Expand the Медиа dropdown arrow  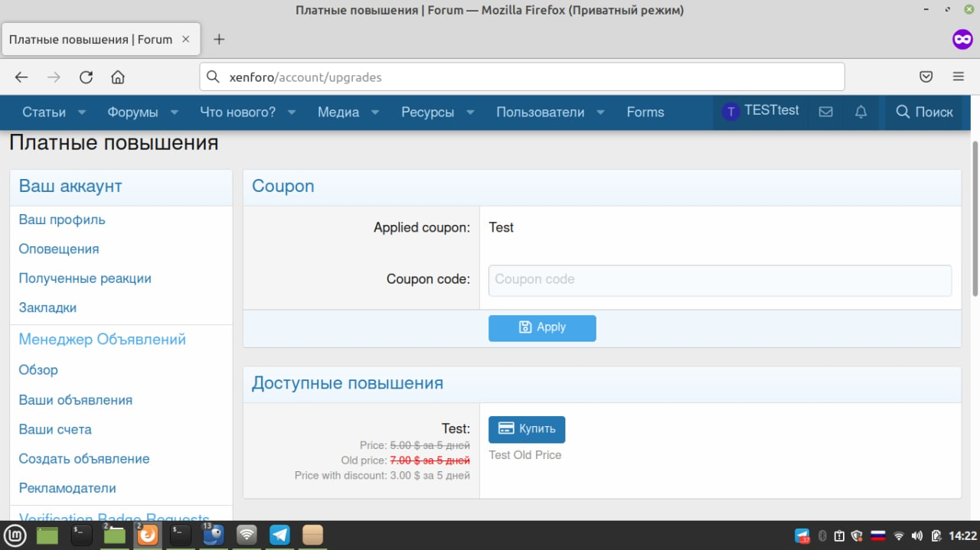375,112
